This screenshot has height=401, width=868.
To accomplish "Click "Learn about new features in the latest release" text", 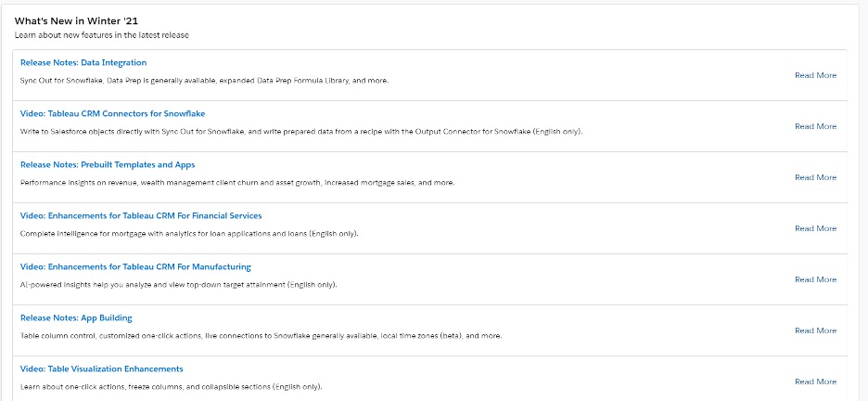I will point(102,35).
